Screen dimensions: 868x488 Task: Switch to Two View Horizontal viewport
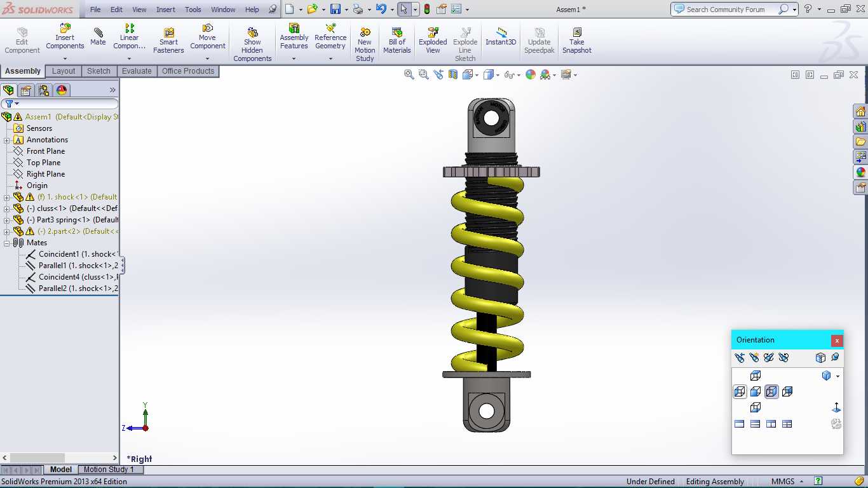(756, 424)
